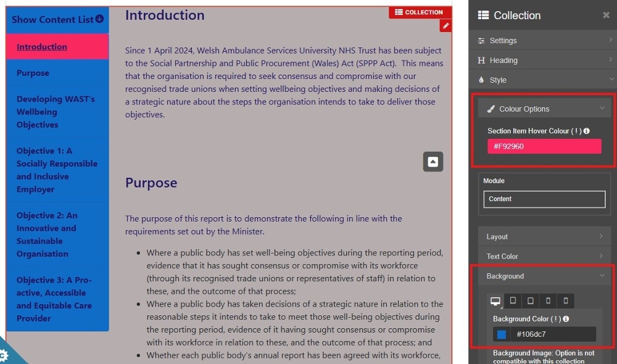Click Show Content List toggle text
The width and height of the screenshot is (617, 364).
[x=52, y=19]
